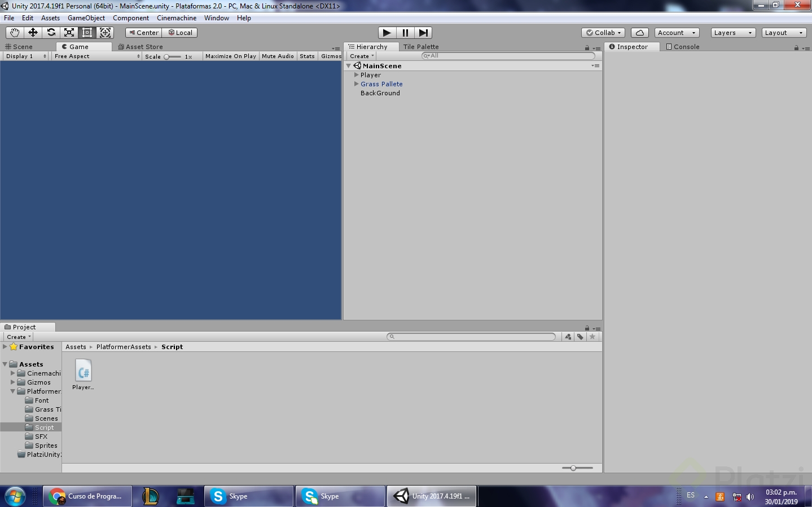
Task: Toggle Mute Audio in Game view
Action: (278, 56)
